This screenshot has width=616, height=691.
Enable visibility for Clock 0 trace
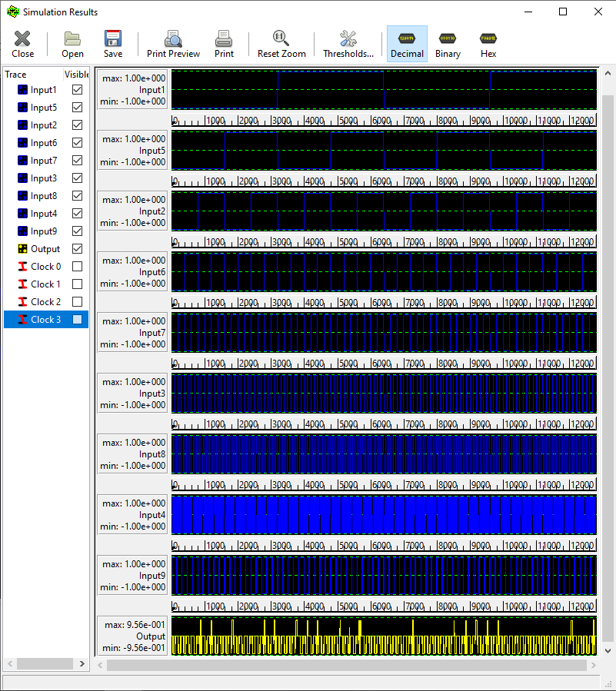pyautogui.click(x=77, y=267)
